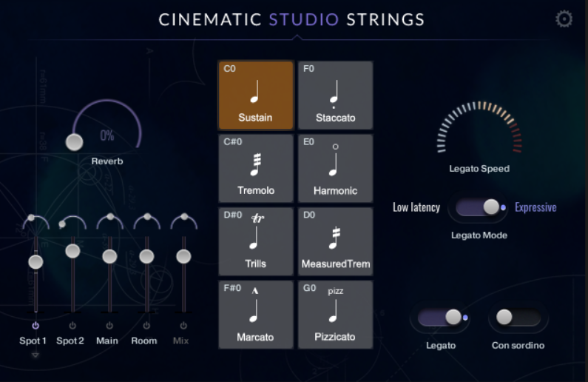
Task: Click the Legato Speed dial
Action: (x=479, y=127)
